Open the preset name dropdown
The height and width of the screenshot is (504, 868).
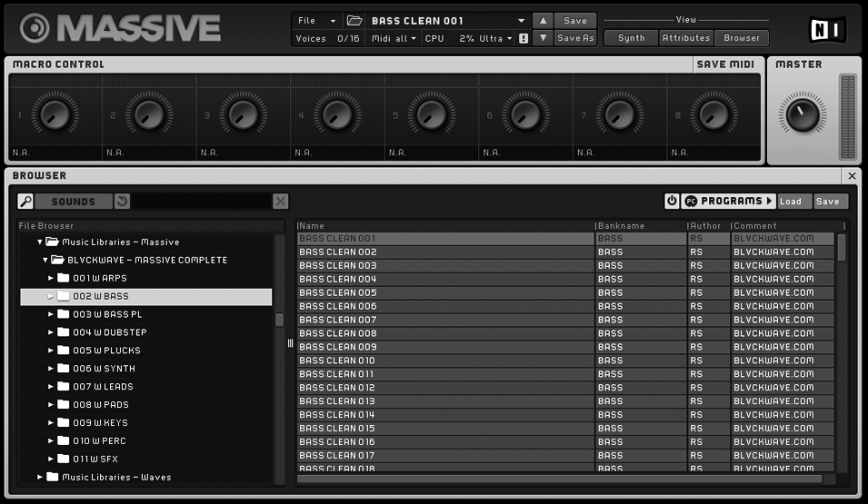[x=521, y=21]
